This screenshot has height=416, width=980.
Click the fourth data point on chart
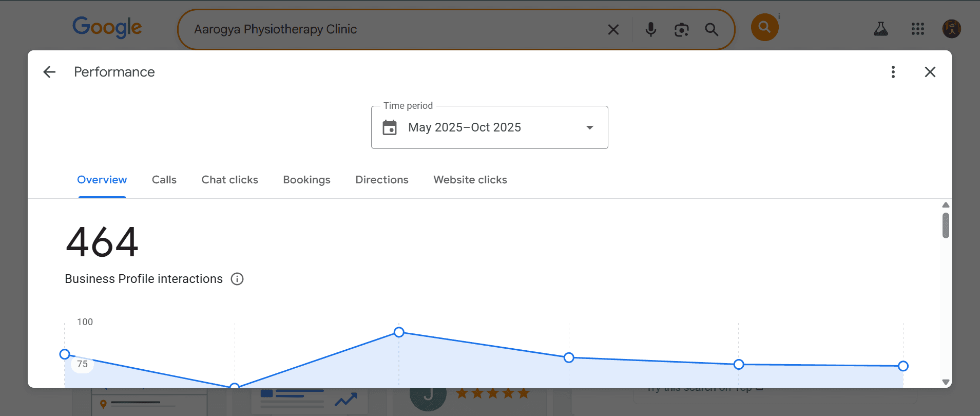[569, 357]
